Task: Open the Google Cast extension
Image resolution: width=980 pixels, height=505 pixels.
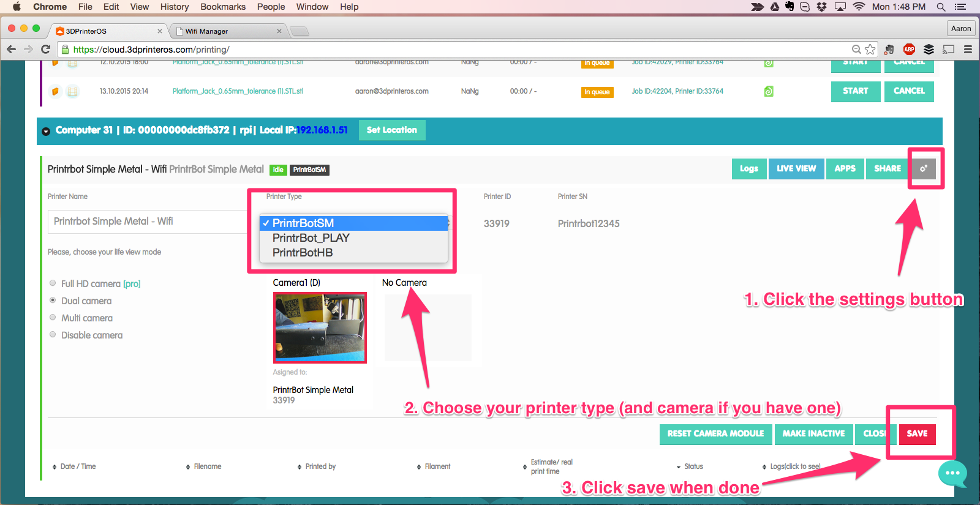Action: click(948, 49)
